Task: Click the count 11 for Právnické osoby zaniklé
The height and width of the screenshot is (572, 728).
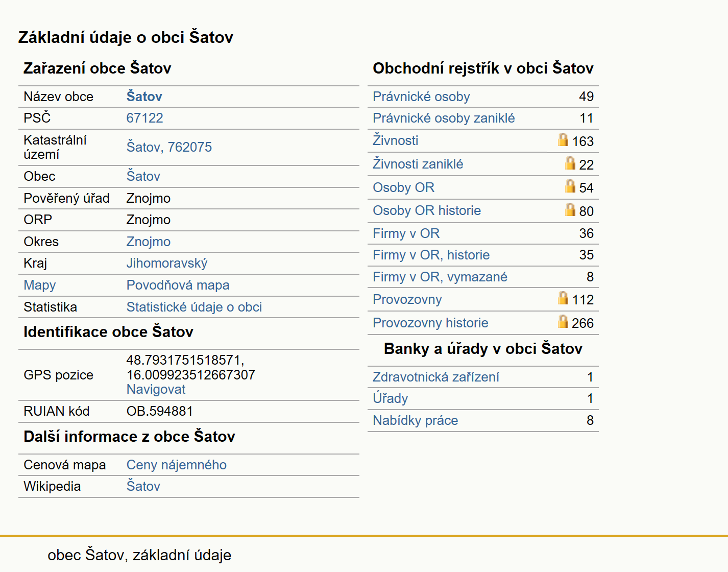Action: (x=586, y=118)
